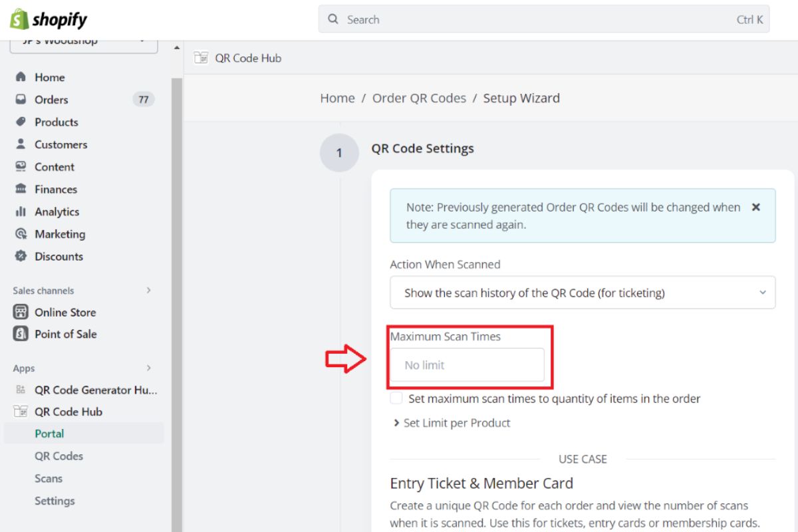798x532 pixels.
Task: Click the Setup Wizard breadcrumb
Action: pos(521,98)
